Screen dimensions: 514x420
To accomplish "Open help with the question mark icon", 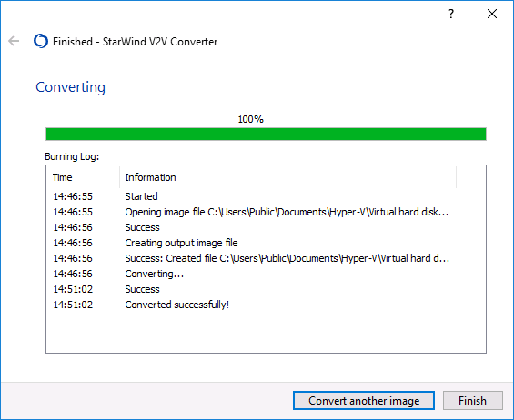I will pyautogui.click(x=451, y=14).
